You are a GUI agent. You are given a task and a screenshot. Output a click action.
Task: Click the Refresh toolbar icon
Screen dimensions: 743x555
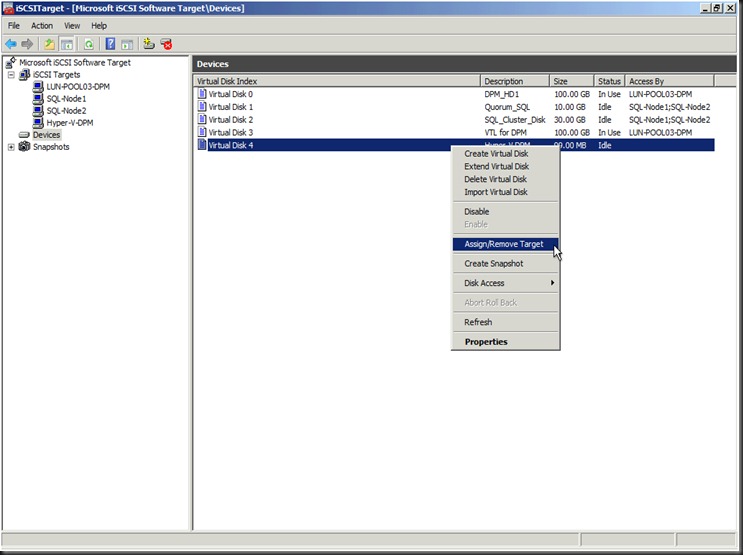(89, 44)
